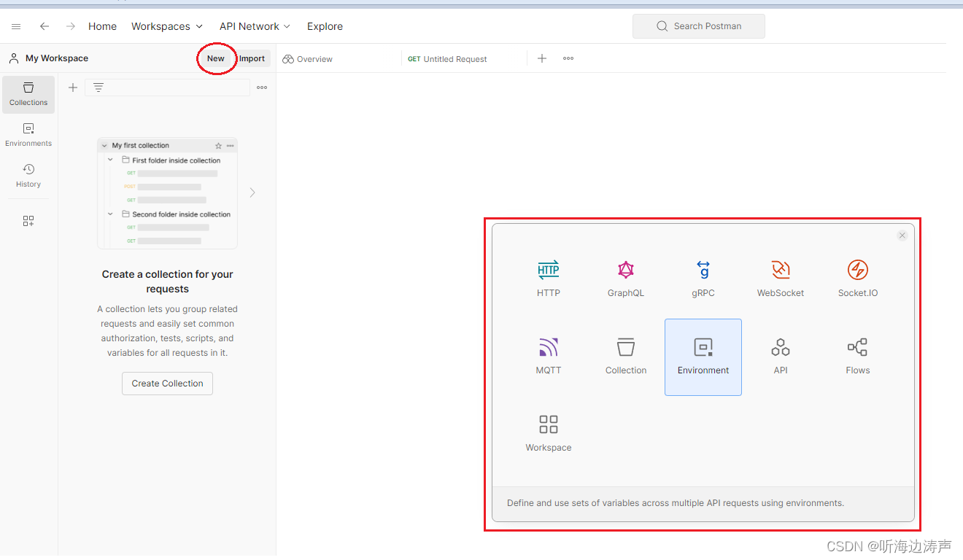
Task: Create a new Workspace from dialog
Action: 549,435
